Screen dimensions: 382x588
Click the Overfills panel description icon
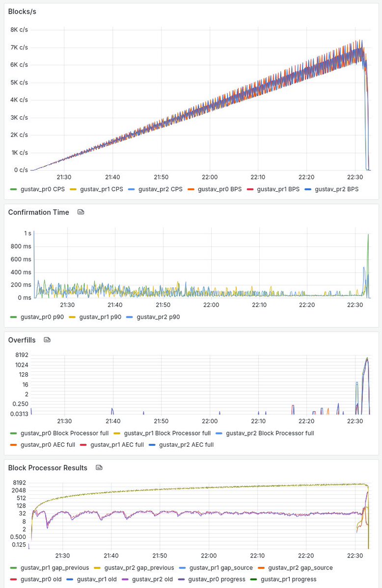47,340
